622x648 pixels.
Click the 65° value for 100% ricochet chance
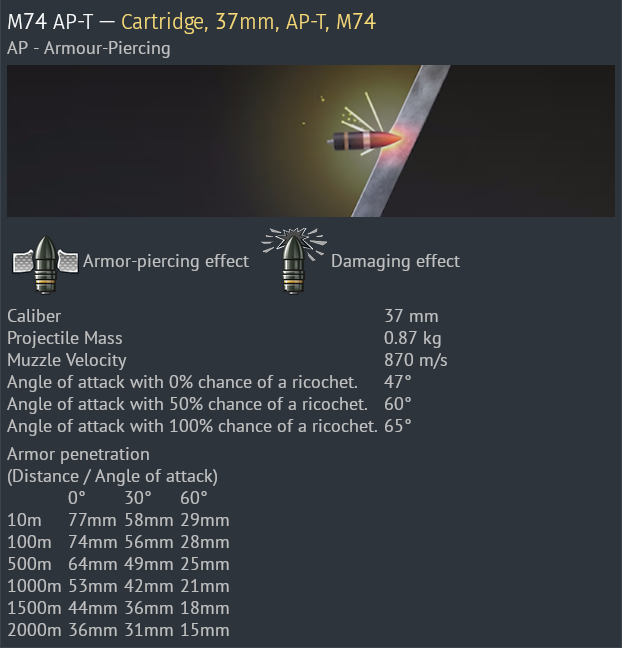[x=398, y=426]
